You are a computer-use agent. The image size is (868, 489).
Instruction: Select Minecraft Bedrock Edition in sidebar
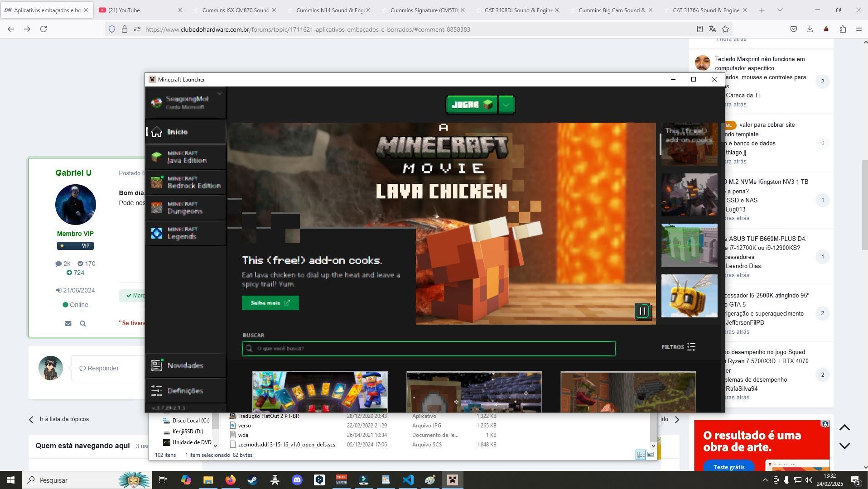[185, 182]
